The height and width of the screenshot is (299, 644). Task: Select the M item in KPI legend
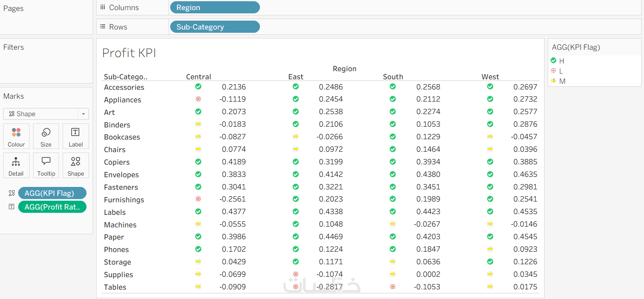pos(562,81)
